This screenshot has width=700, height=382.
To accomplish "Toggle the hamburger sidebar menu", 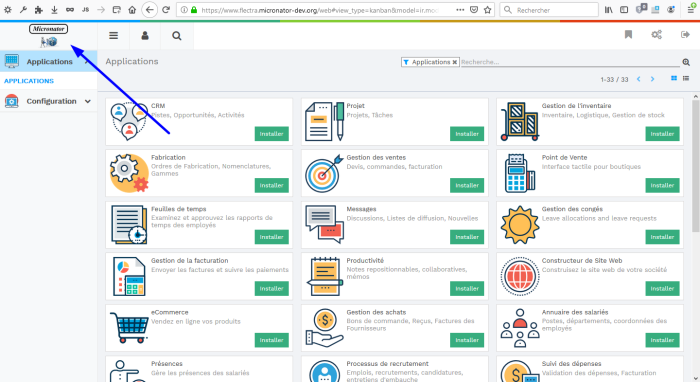I will click(113, 36).
